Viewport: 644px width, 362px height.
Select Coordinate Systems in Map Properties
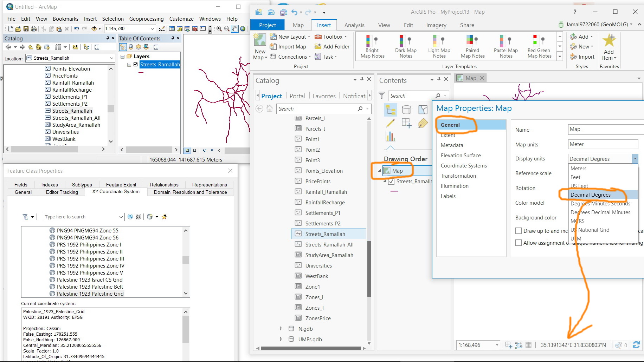[x=464, y=166]
